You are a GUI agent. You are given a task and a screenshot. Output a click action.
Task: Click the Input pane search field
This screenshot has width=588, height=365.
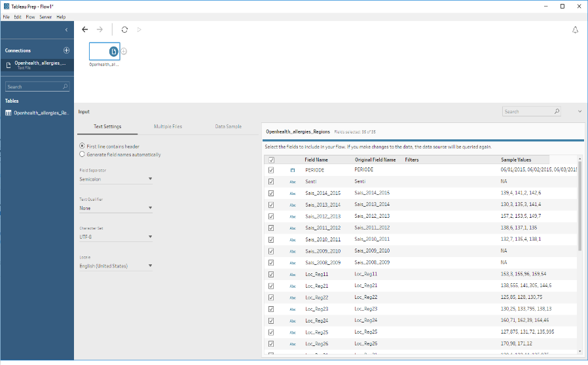(532, 111)
